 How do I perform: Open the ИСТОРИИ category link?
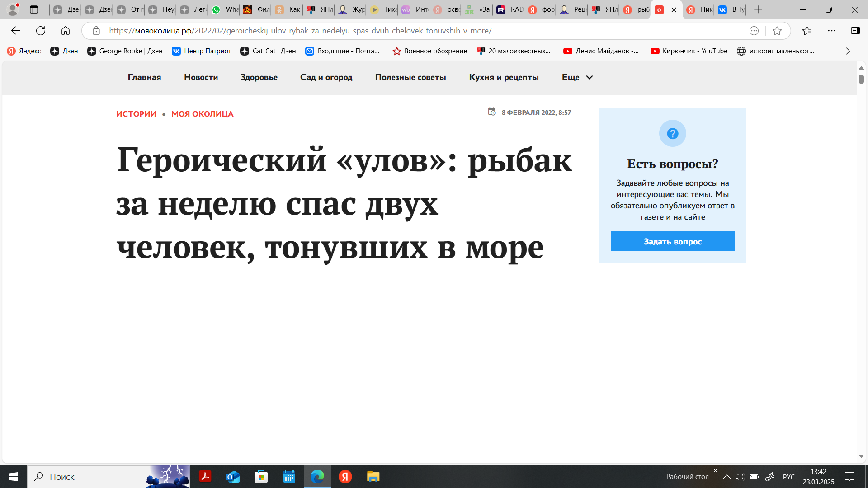click(x=136, y=114)
